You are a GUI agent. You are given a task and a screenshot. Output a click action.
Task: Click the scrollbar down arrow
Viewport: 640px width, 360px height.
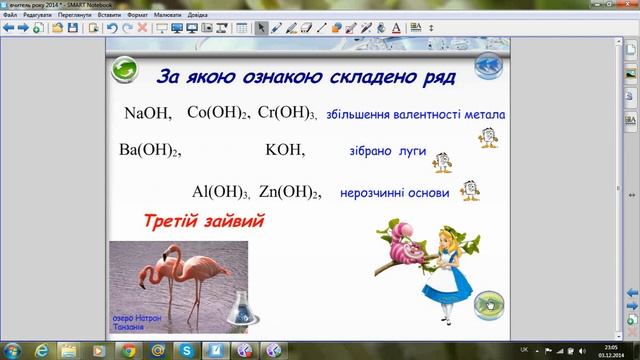pos(619,337)
